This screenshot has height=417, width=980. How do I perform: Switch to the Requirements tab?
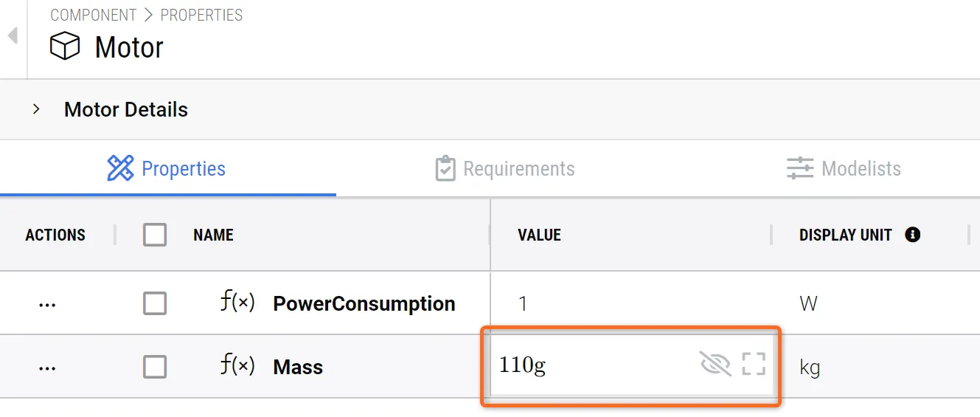click(518, 168)
